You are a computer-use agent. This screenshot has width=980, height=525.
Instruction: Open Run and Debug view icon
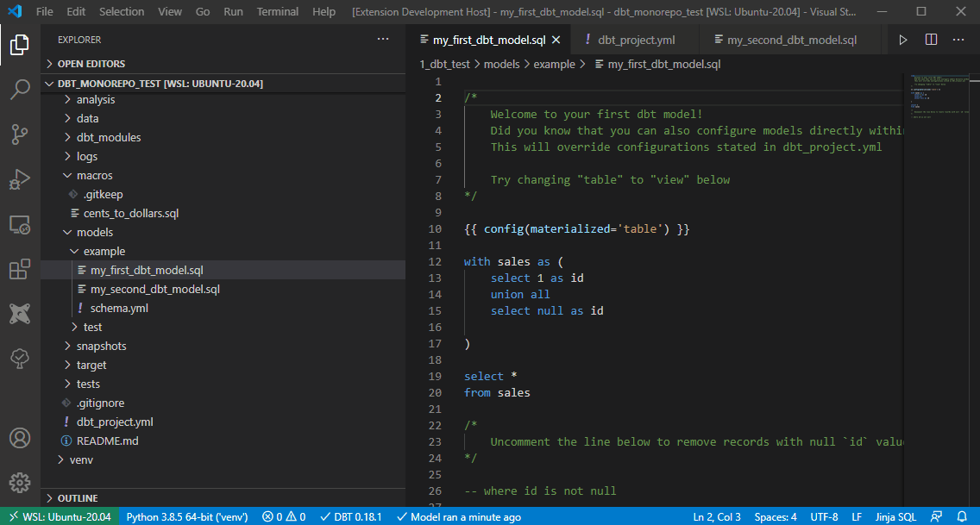19,179
